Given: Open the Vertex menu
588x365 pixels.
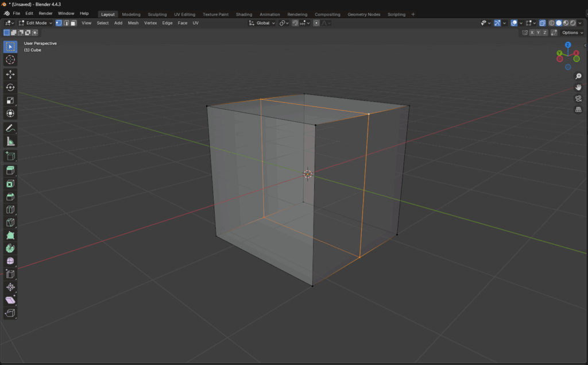Looking at the screenshot, I should tap(150, 23).
